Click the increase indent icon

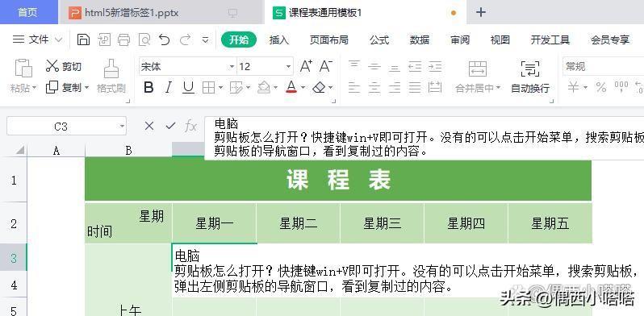[x=435, y=66]
